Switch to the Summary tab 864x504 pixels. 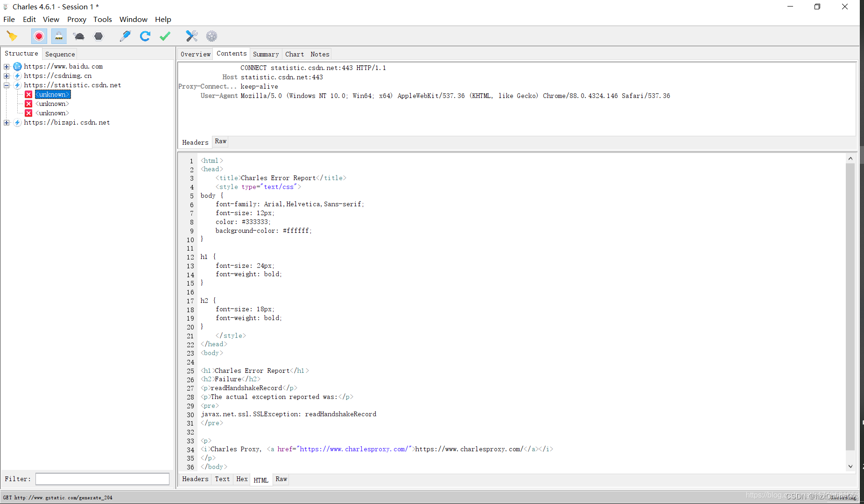point(266,54)
